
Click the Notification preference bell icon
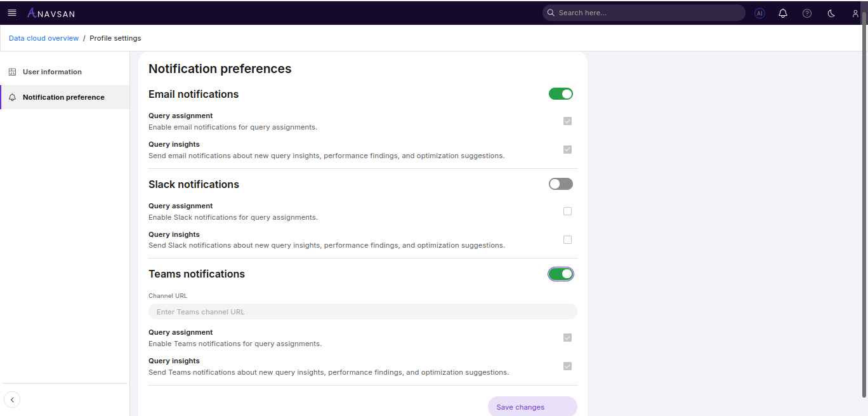coord(12,97)
